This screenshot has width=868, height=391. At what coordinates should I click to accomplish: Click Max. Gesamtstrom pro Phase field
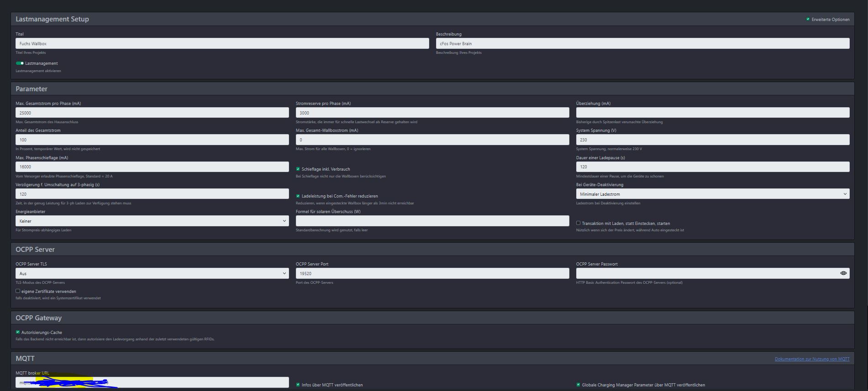point(152,113)
